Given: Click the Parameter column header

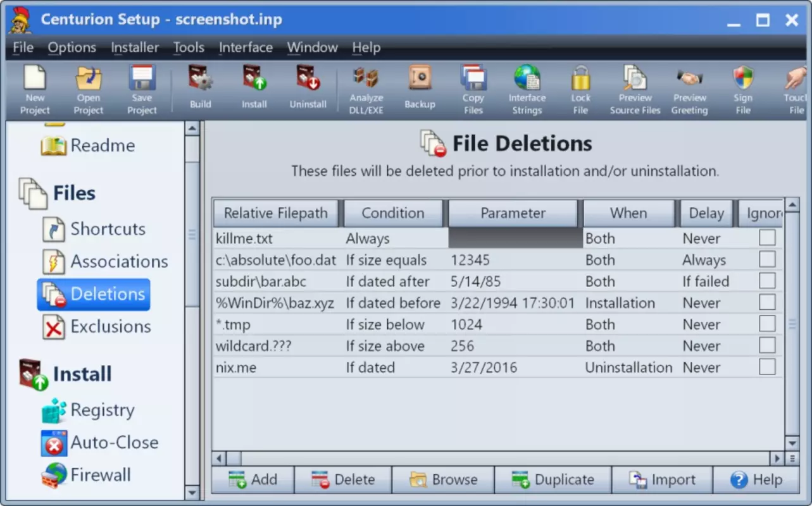Looking at the screenshot, I should click(x=513, y=213).
